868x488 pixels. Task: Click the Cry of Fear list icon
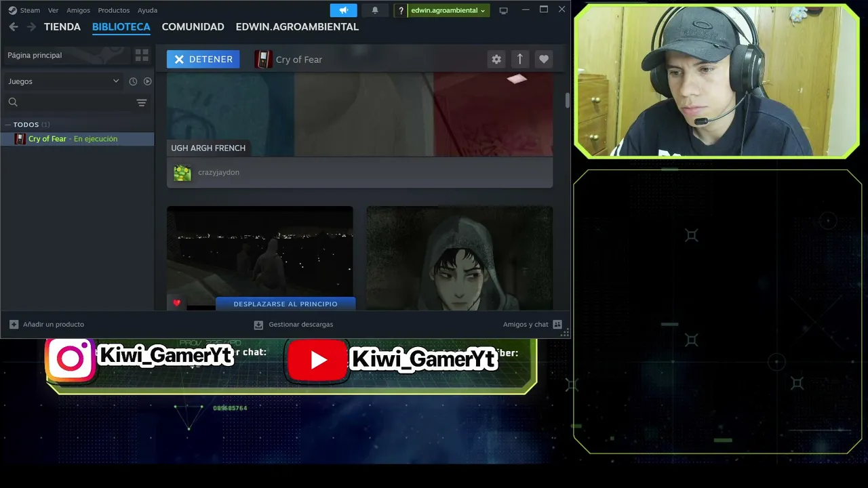click(x=20, y=139)
